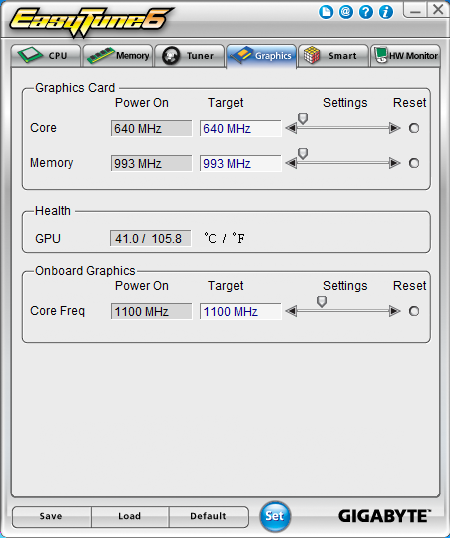This screenshot has width=451, height=538.
Task: Decrease Onboard Core Freq with left arrow
Action: click(x=291, y=311)
